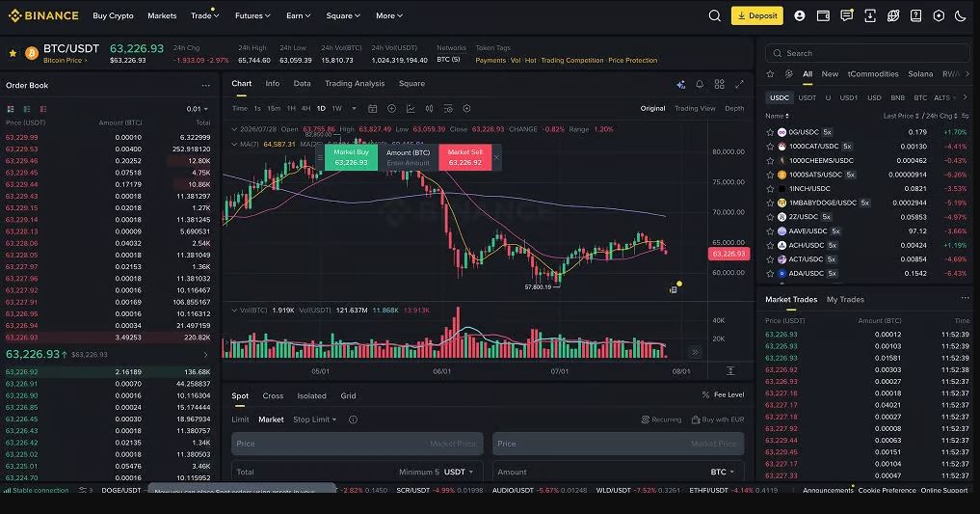Open the wallet icon in header
Image resolution: width=980 pixels, height=514 pixels.
click(823, 15)
